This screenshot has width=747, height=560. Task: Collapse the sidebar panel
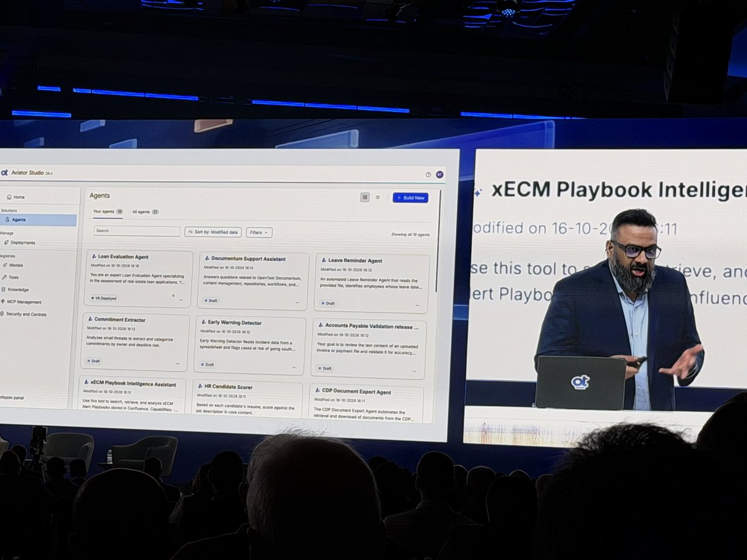coord(11,397)
